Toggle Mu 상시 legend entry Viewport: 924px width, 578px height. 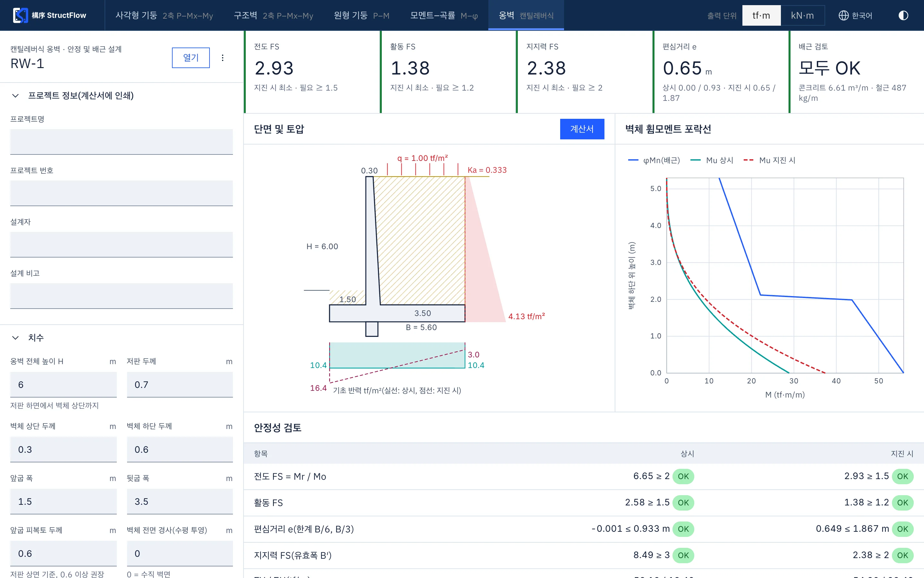point(712,160)
